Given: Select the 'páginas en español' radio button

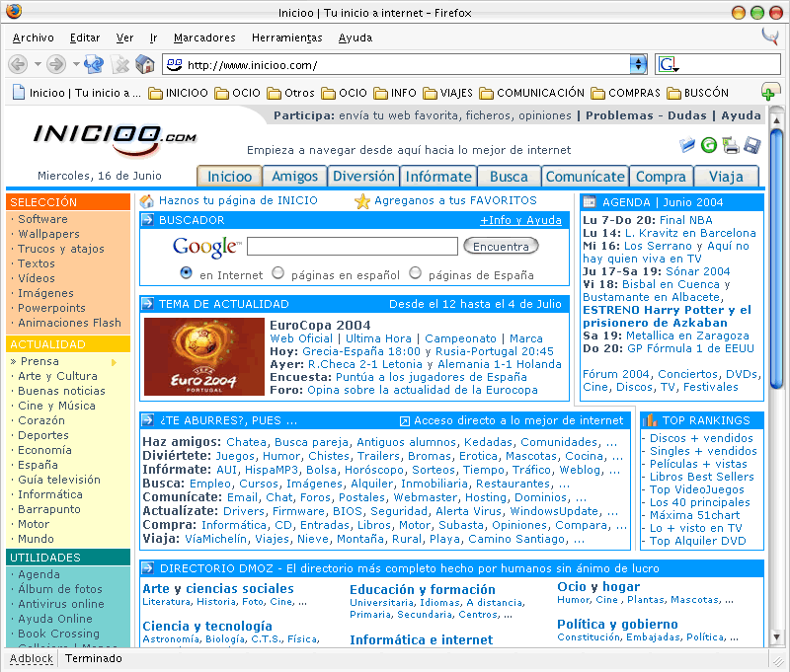Looking at the screenshot, I should [x=278, y=272].
